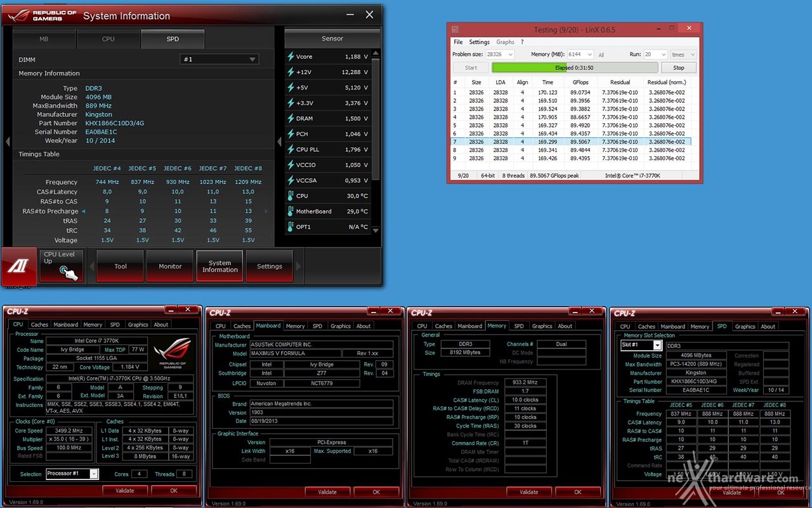This screenshot has height=508, width=812.
Task: Open the Tool section
Action: 121,266
